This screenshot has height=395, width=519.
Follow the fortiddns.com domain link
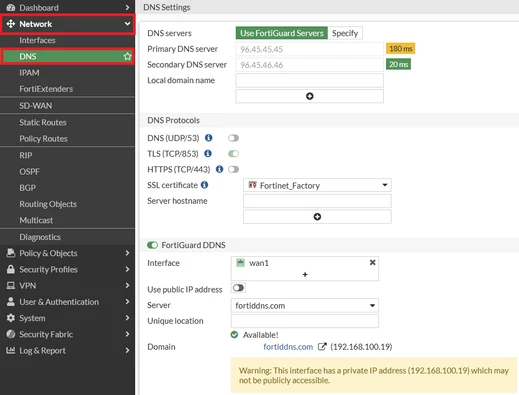click(x=288, y=347)
